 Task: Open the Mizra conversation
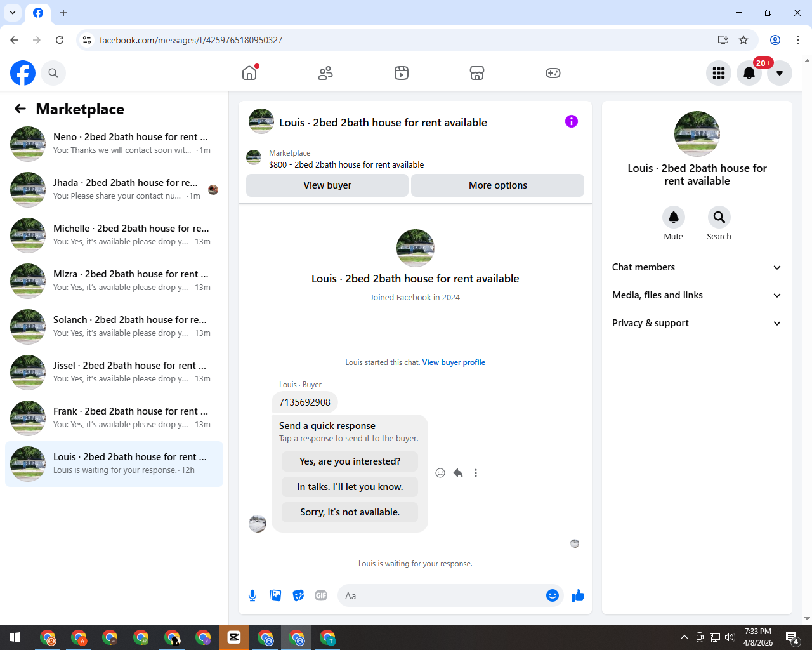tap(114, 281)
